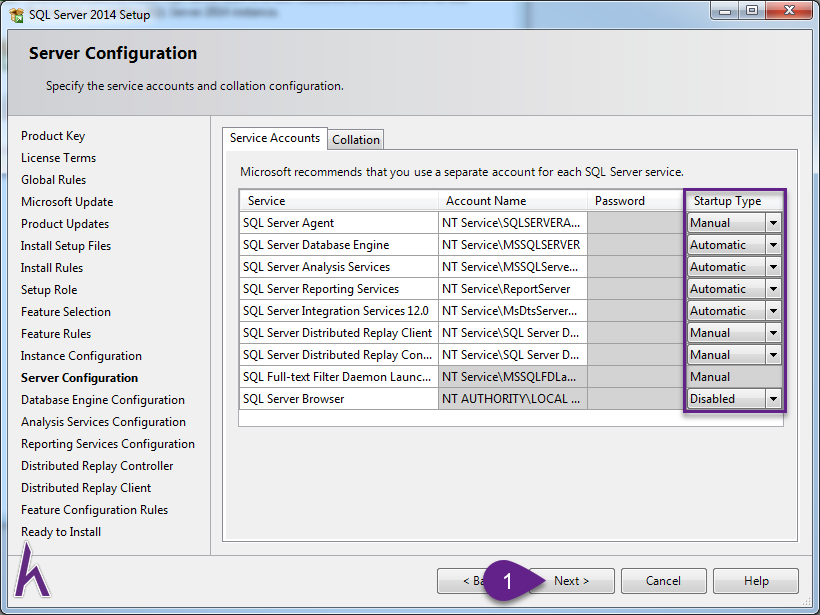
Task: Select the SQL Server Agent service row
Action: [x=339, y=223]
